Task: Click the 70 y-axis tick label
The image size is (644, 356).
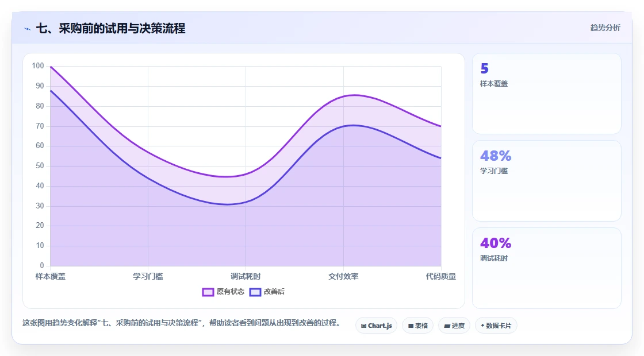Action: 40,126
